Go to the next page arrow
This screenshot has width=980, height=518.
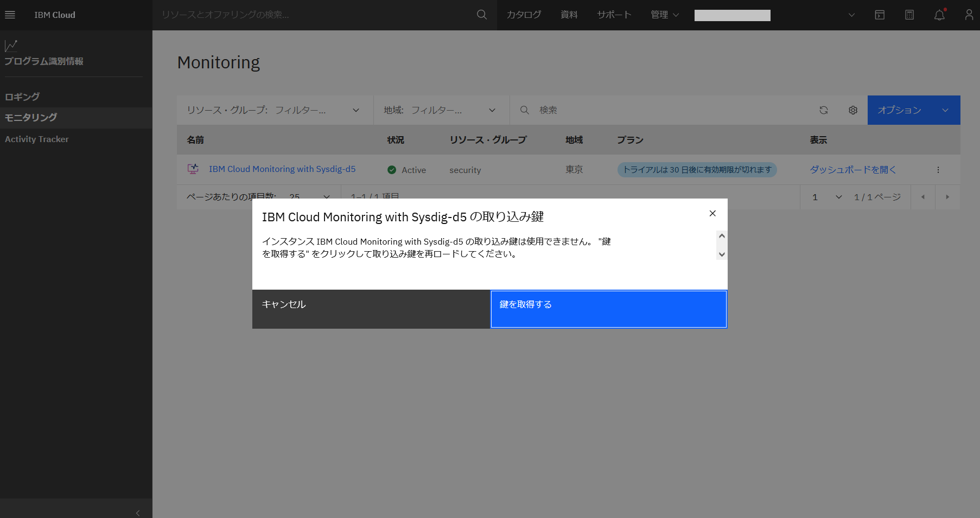(947, 197)
